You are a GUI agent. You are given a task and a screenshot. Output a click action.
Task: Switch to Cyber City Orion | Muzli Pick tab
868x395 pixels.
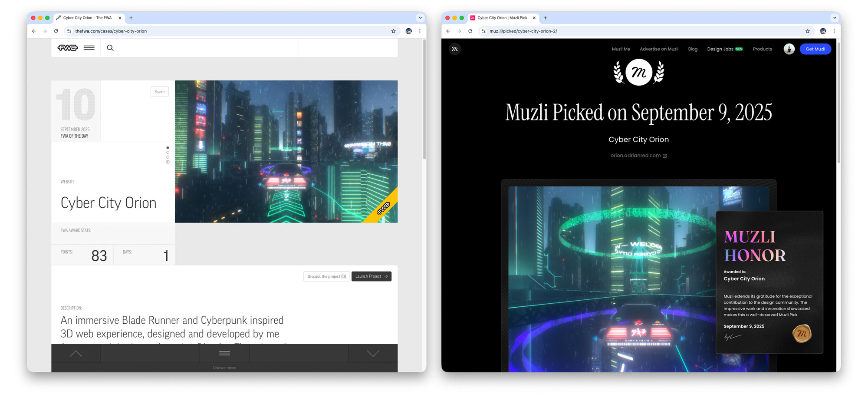503,18
